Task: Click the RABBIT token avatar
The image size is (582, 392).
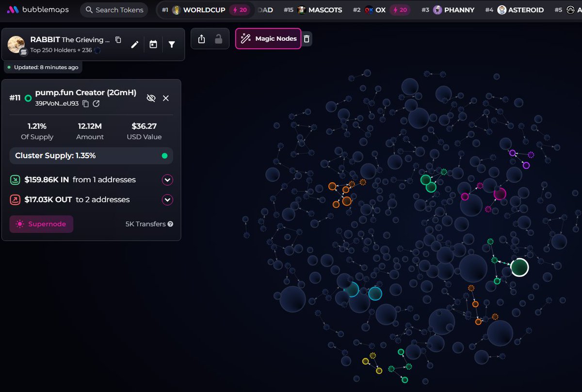Action: (16, 45)
